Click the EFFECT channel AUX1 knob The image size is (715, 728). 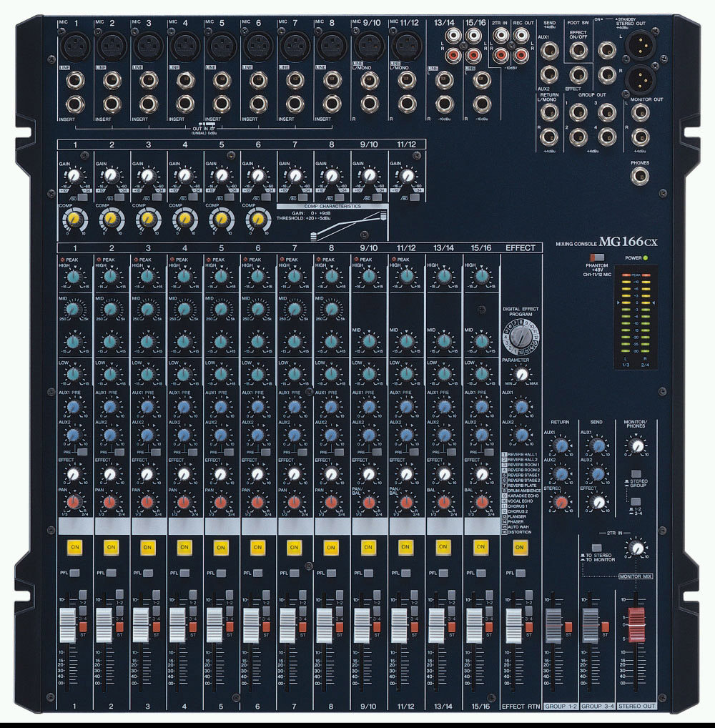coord(521,407)
